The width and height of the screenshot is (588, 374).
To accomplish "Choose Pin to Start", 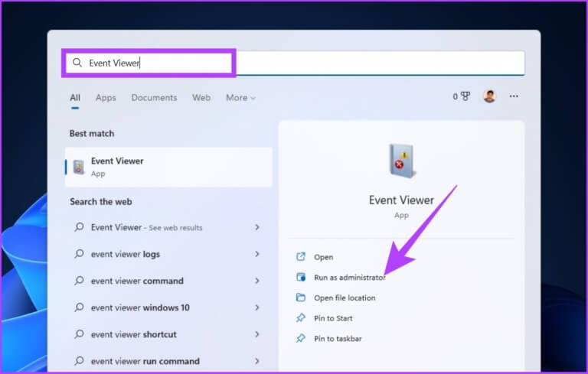I will pyautogui.click(x=333, y=318).
